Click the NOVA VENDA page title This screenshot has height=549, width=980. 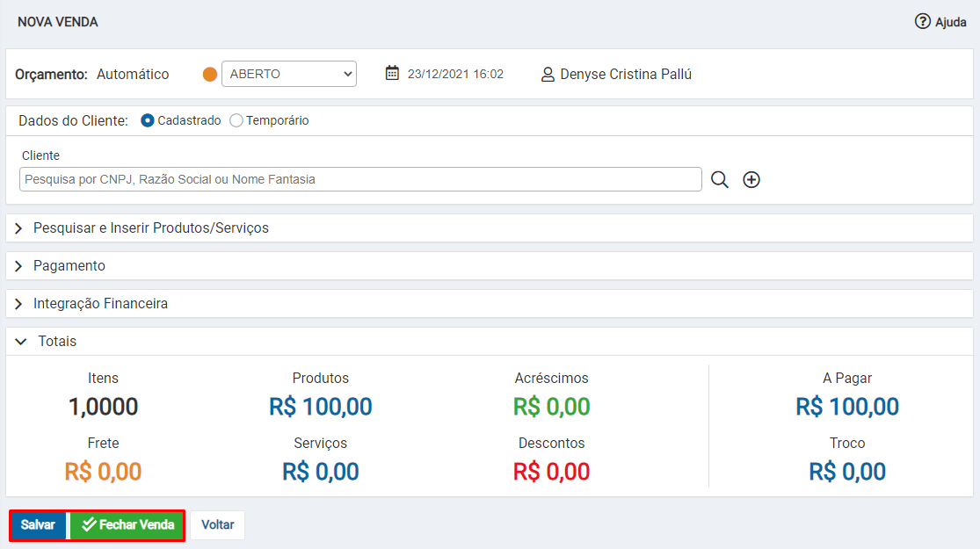click(x=57, y=22)
